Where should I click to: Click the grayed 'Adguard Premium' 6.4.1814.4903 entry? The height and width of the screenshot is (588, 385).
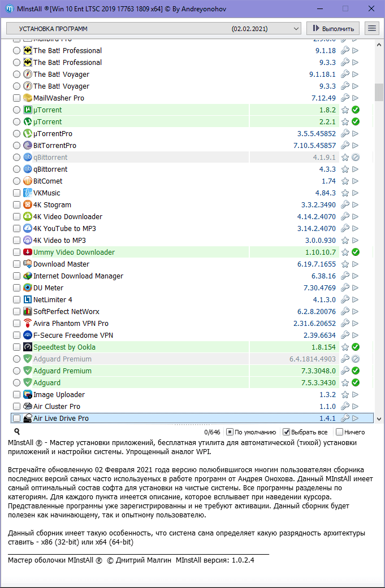point(62,359)
